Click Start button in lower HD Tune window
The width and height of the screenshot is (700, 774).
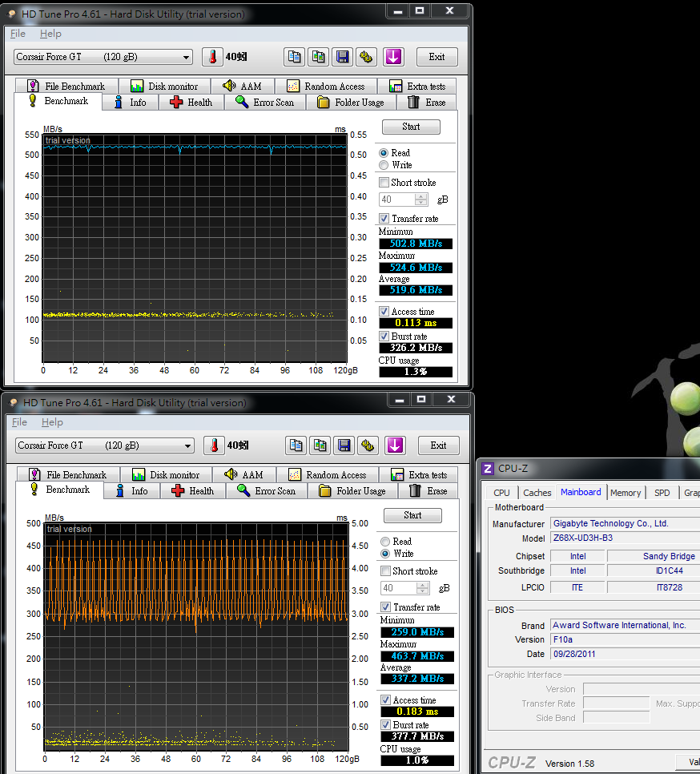tap(412, 515)
